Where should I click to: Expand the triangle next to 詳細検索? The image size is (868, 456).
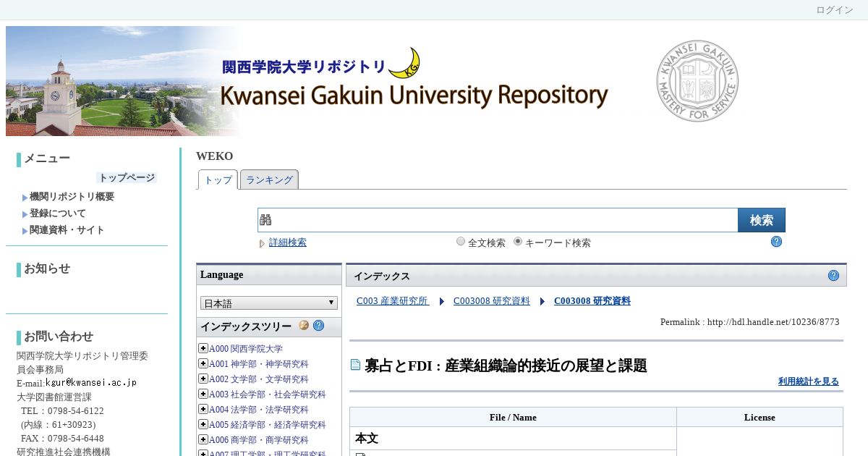263,243
